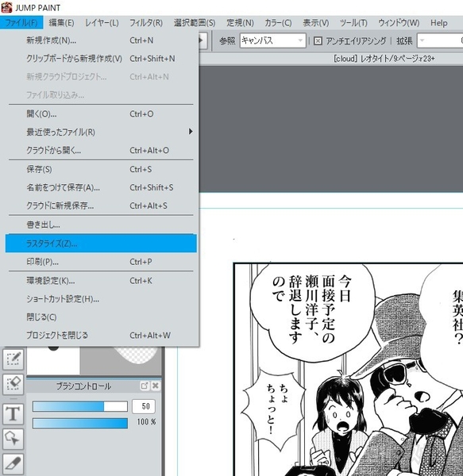The image size is (463, 476).
Task: Select the selection pen tool
Action: (x=13, y=359)
